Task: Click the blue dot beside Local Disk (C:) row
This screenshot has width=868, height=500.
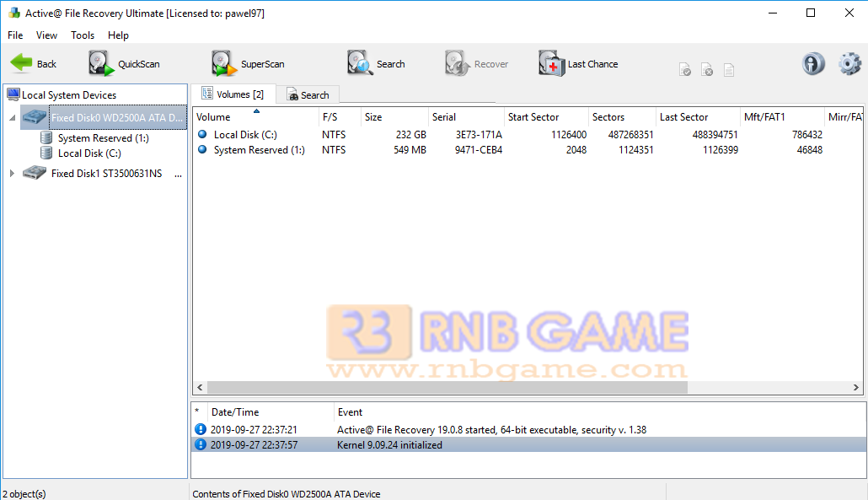Action: point(202,134)
